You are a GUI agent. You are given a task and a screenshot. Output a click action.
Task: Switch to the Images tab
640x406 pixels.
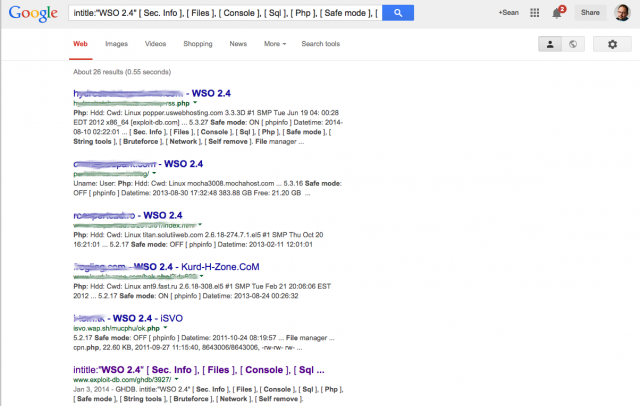[116, 44]
